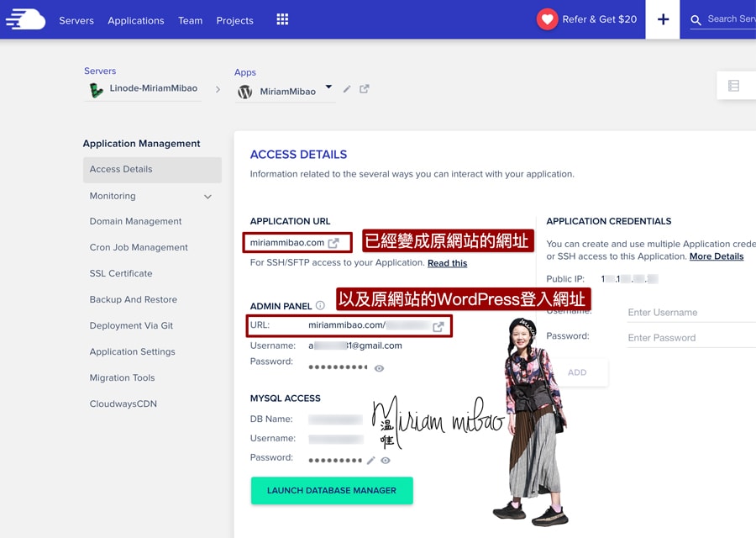
Task: Open MiriamMibao app dropdown
Action: point(328,87)
